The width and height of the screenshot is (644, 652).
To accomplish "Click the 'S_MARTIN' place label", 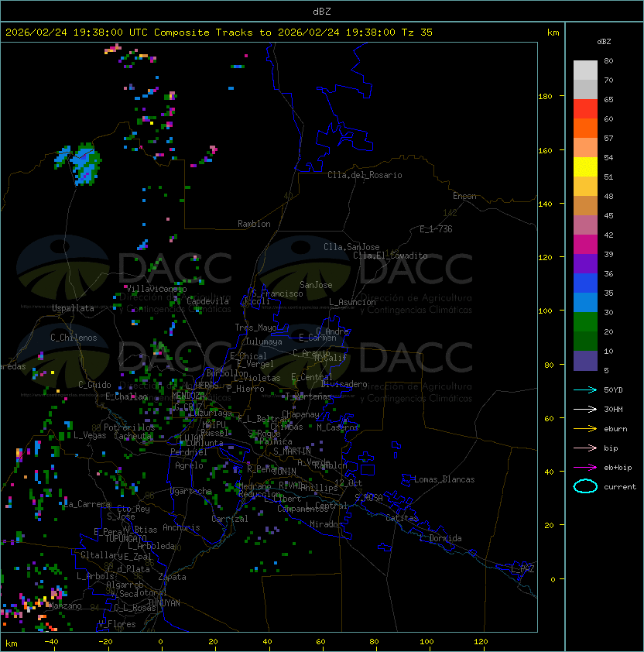I will [292, 451].
